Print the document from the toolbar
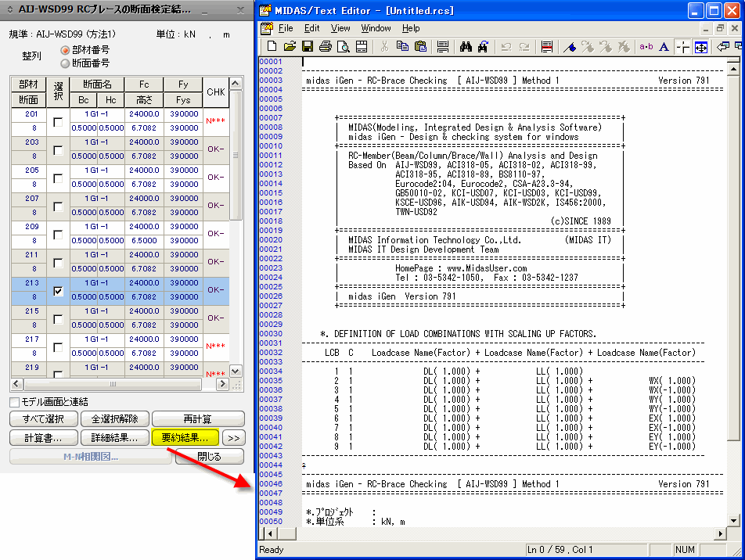Screen dimensions: 745x560 [326, 47]
